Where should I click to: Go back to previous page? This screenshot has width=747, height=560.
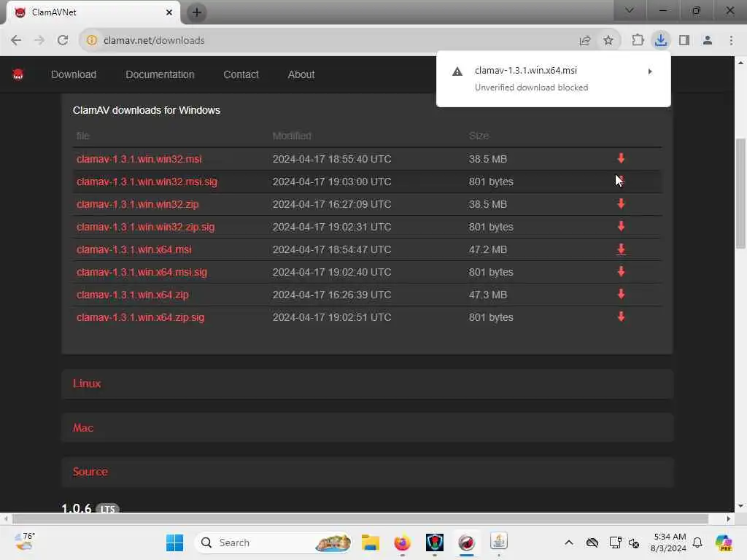[16, 41]
